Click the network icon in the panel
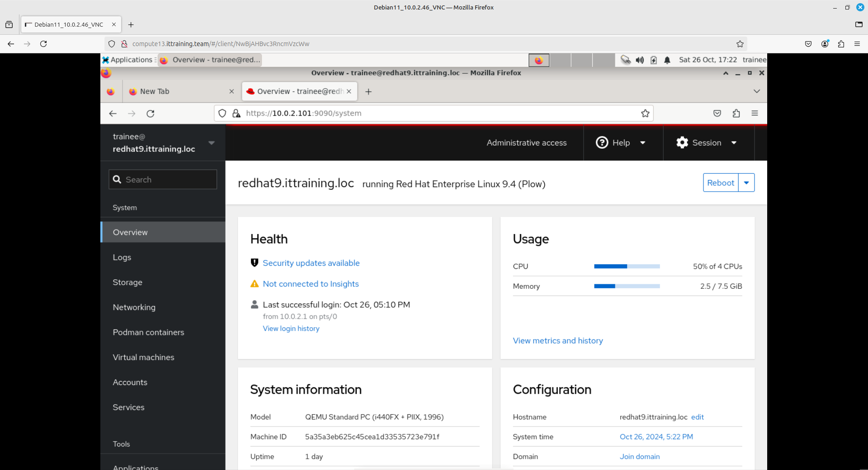 tap(626, 60)
